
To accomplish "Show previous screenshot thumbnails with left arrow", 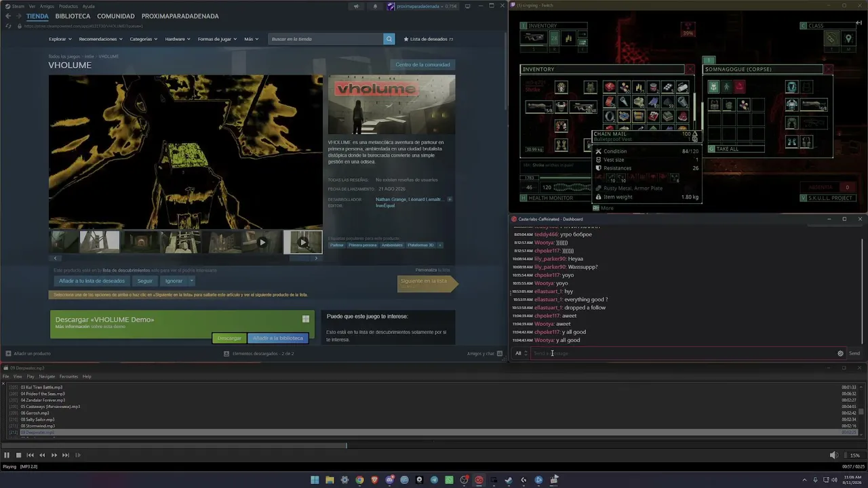I will tap(56, 258).
